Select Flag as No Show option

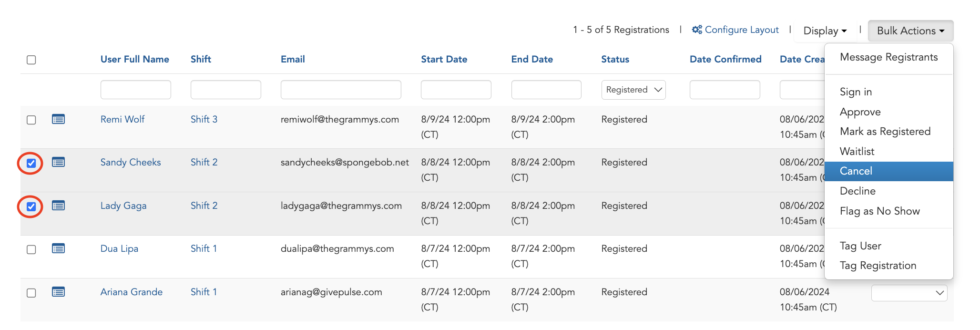pyautogui.click(x=888, y=211)
